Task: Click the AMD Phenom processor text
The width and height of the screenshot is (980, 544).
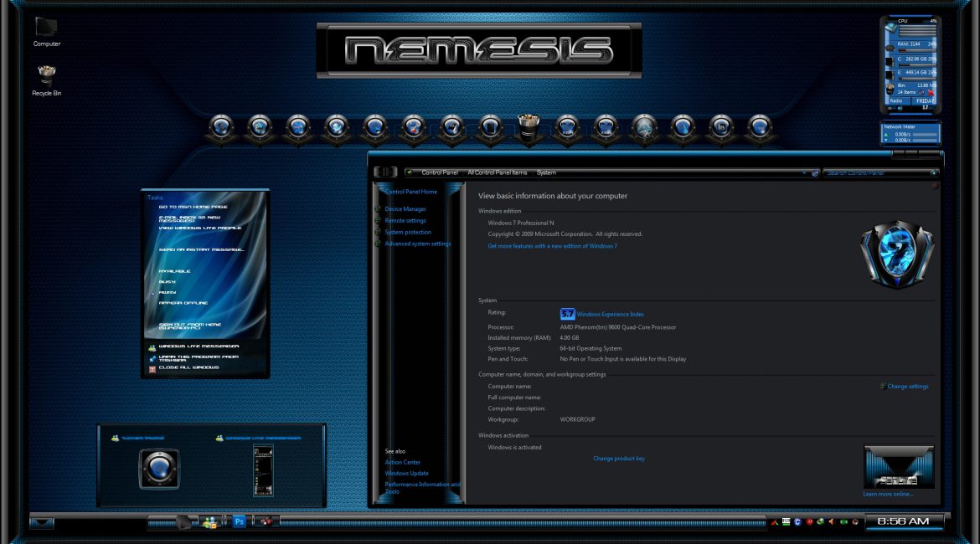Action: coord(617,327)
